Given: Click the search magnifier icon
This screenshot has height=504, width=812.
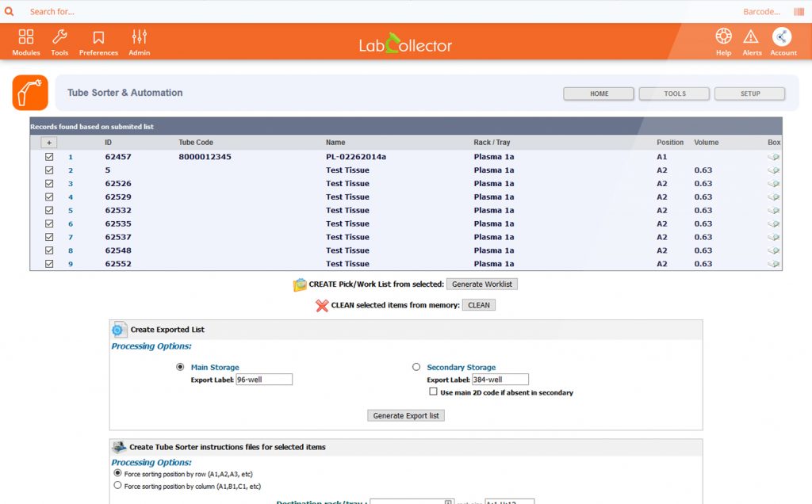Looking at the screenshot, I should pyautogui.click(x=9, y=11).
